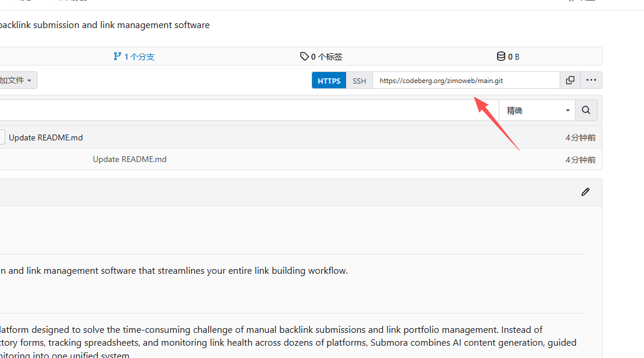The height and width of the screenshot is (358, 644).
Task: Open the branches icon link
Action: [118, 56]
